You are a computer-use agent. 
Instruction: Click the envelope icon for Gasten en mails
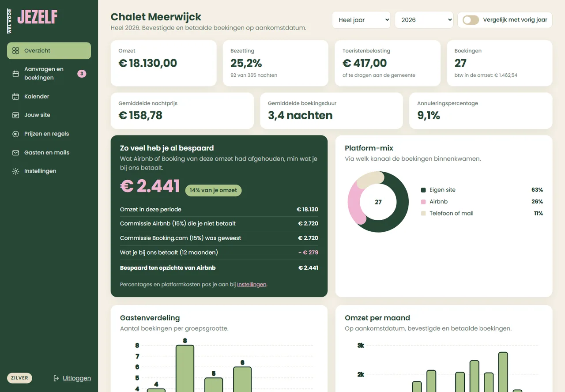(15, 153)
